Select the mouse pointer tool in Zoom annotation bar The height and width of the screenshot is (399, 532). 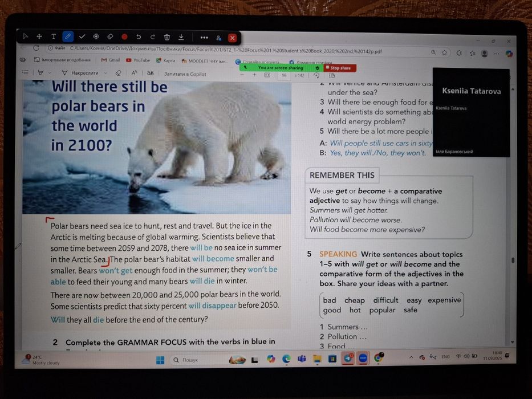point(26,36)
